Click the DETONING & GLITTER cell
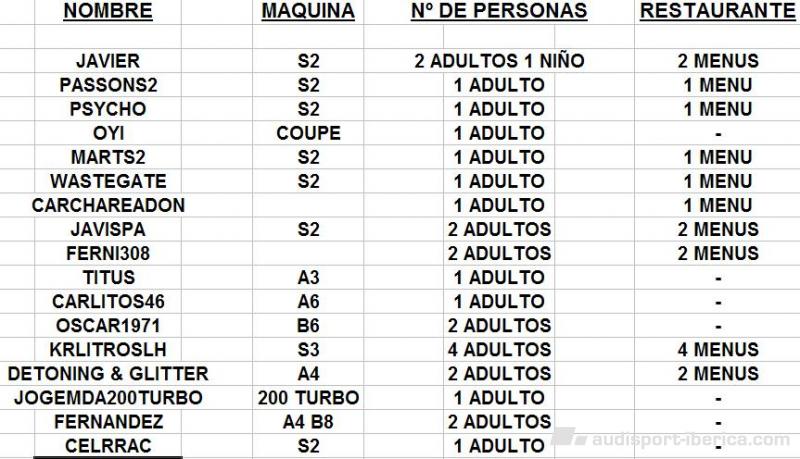 click(108, 373)
